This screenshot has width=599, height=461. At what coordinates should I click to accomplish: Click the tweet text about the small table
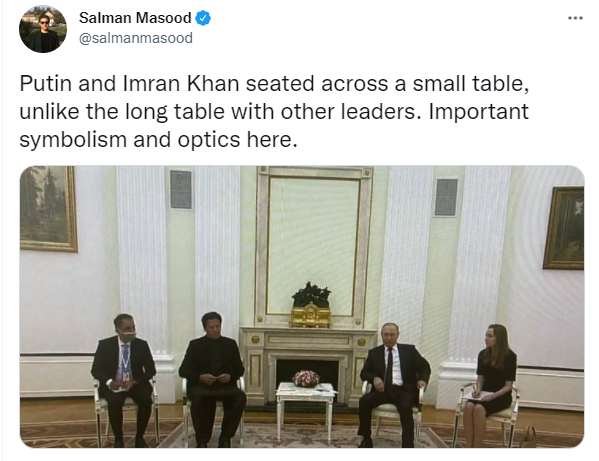point(274,111)
